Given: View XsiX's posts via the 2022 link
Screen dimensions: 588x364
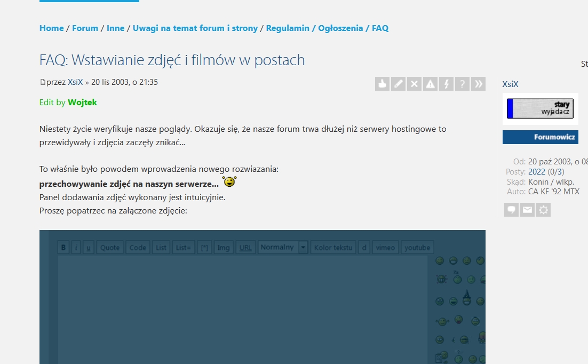Looking at the screenshot, I should [x=536, y=172].
